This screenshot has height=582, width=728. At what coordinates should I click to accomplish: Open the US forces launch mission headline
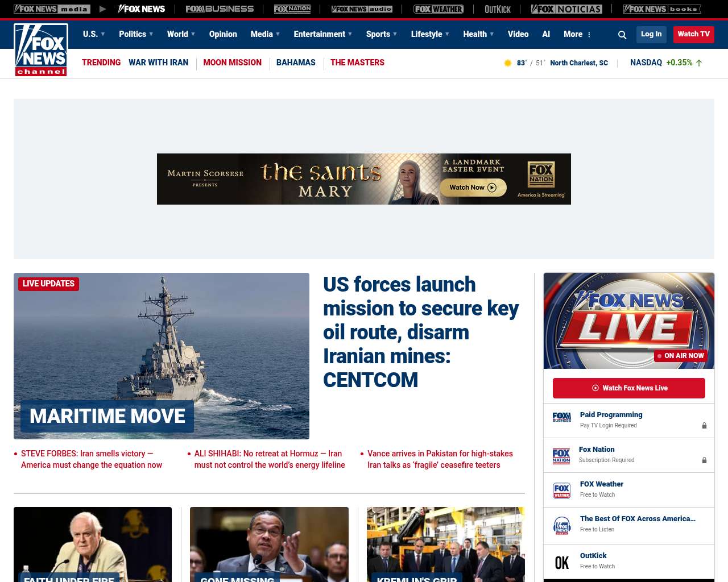click(421, 332)
